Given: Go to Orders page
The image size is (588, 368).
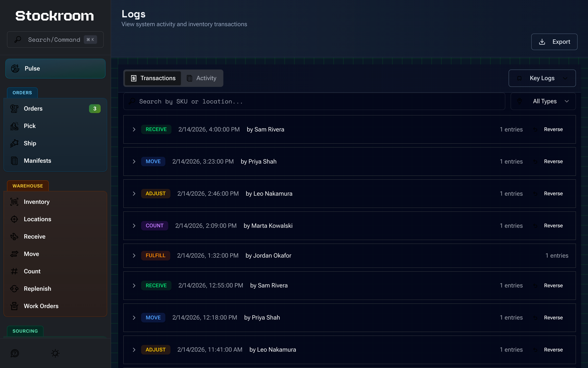Looking at the screenshot, I should [x=55, y=109].
